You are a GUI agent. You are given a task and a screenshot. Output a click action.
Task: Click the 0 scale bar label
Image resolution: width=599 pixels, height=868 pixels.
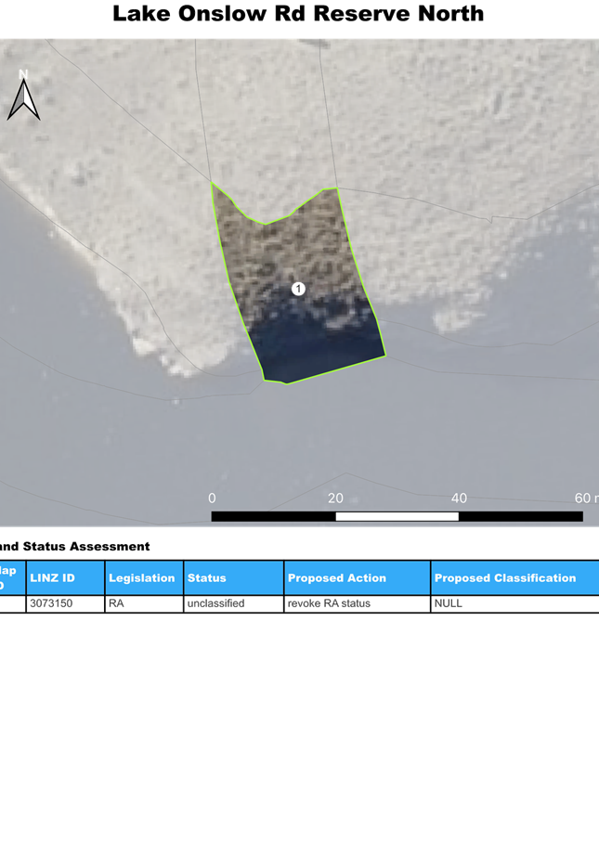click(x=213, y=499)
